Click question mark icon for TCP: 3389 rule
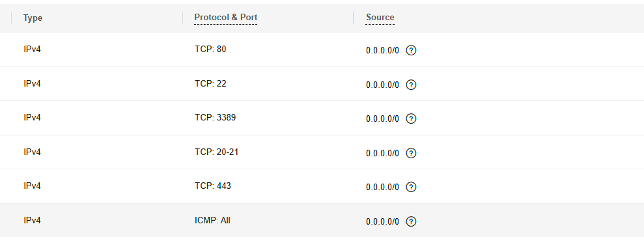The width and height of the screenshot is (644, 237). point(411,118)
